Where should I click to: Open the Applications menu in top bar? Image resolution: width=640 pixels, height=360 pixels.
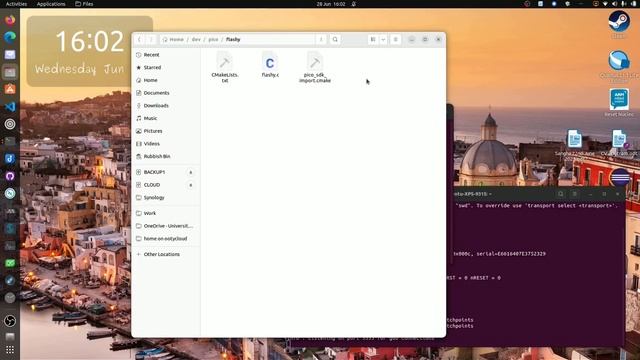[x=51, y=4]
